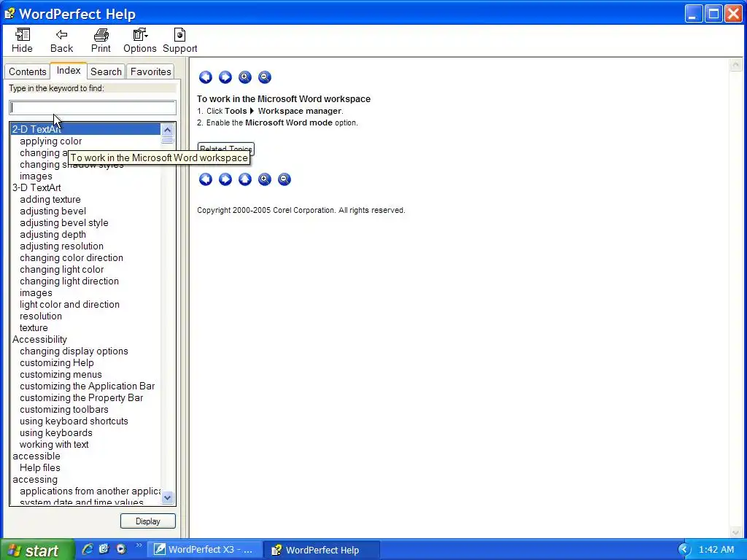Print the current help topic
The image size is (747, 560).
101,41
